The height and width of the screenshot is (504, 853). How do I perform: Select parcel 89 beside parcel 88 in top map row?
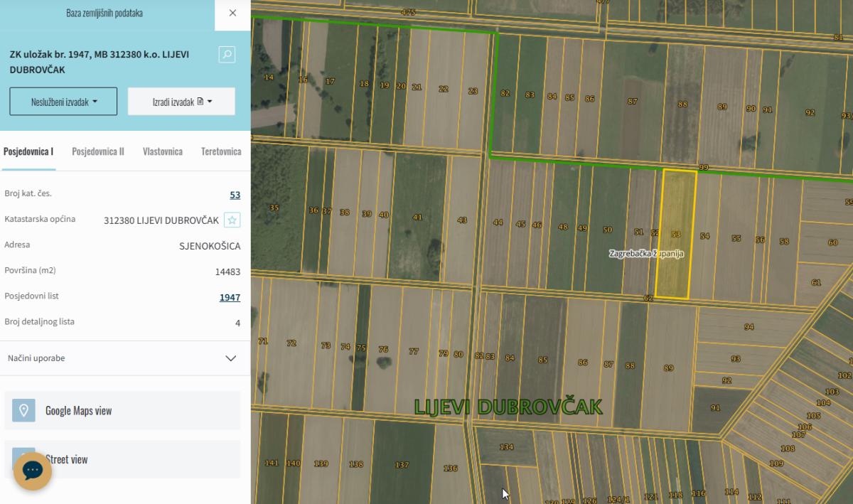point(722,107)
